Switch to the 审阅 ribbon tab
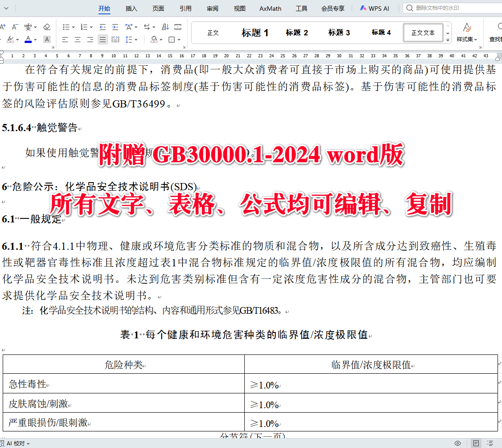 click(212, 8)
